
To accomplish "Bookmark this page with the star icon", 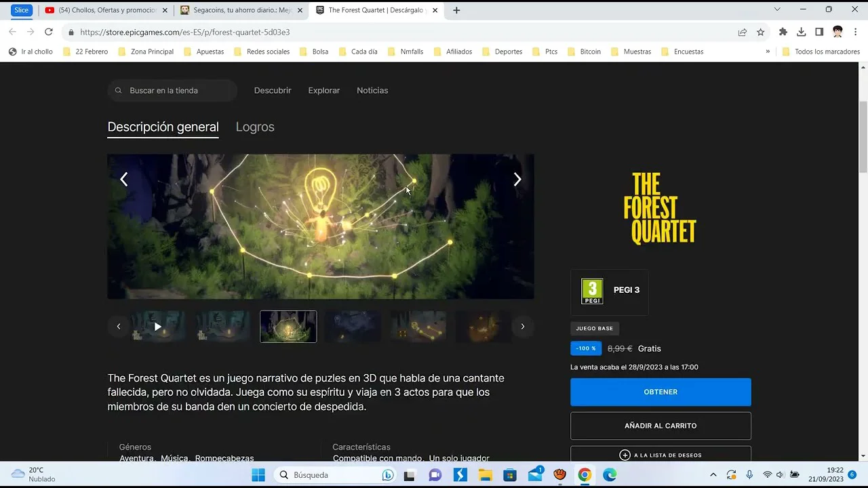I will click(x=761, y=32).
